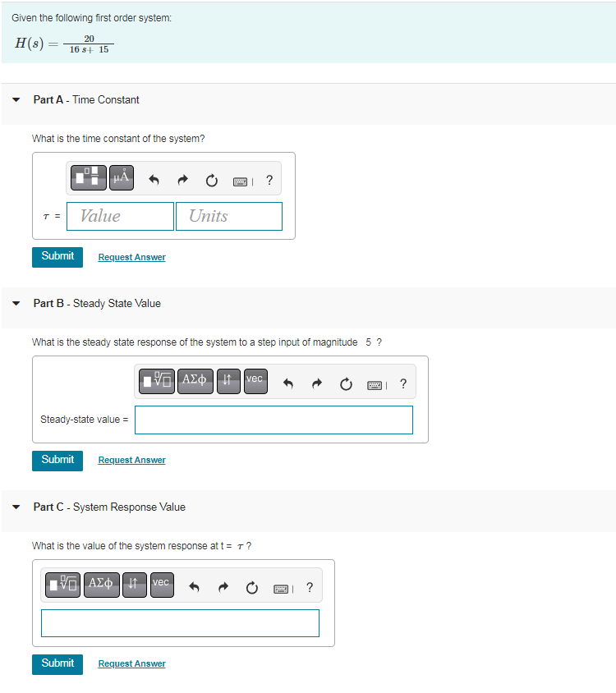Open help question mark in Part B
The width and height of the screenshot is (616, 693).
(x=403, y=383)
